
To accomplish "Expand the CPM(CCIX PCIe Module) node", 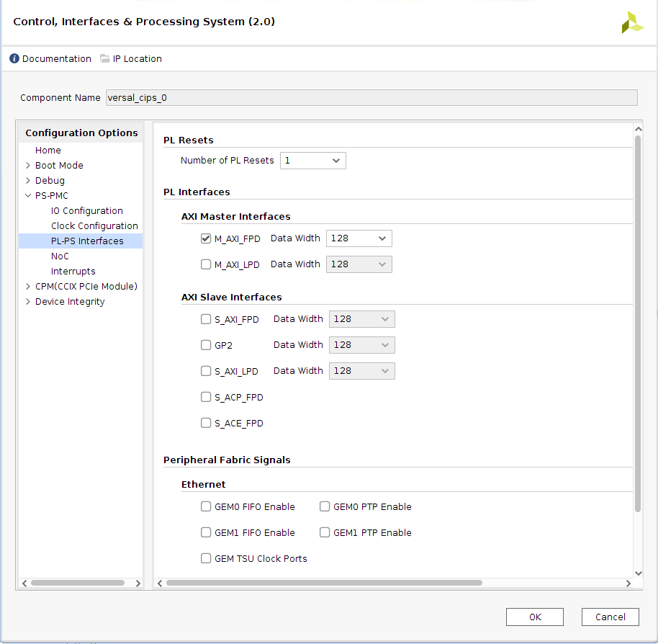I will (x=27, y=286).
